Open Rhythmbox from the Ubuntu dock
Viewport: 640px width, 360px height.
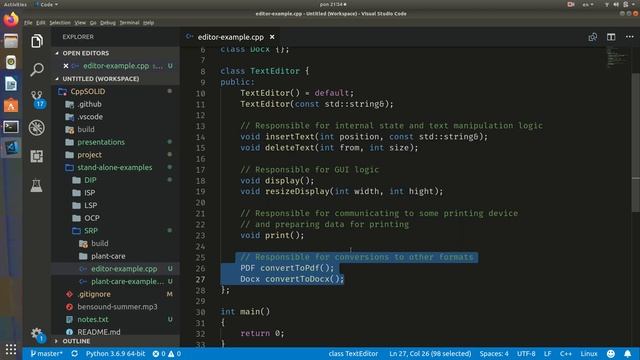(x=11, y=62)
